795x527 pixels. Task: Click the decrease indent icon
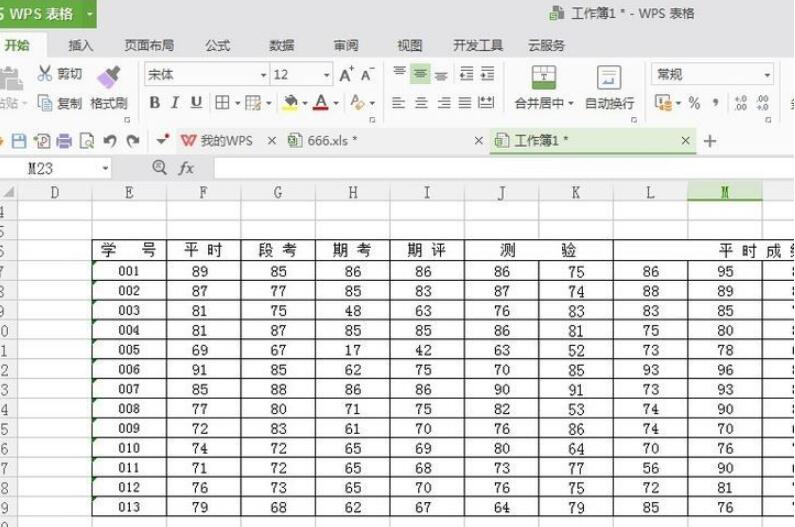point(466,74)
